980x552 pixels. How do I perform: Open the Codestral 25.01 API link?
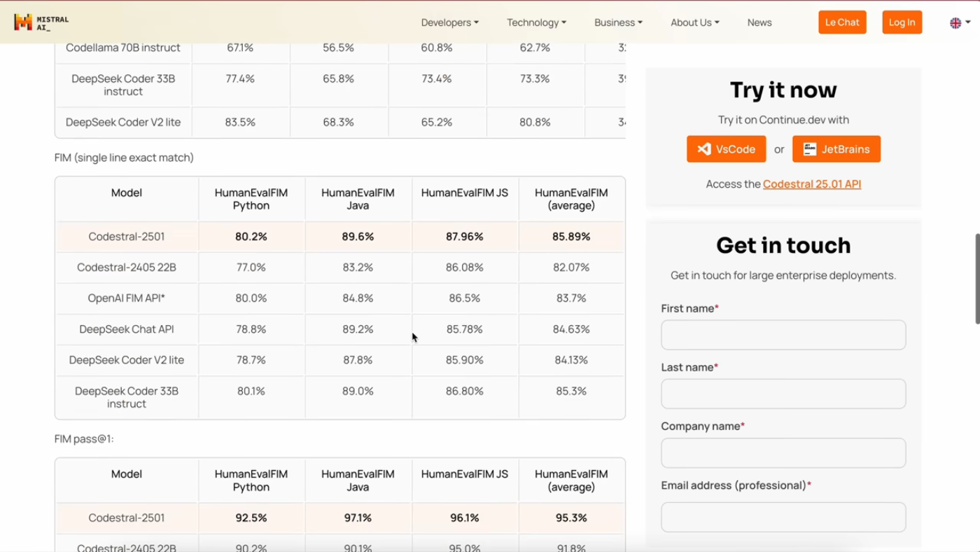coord(812,184)
